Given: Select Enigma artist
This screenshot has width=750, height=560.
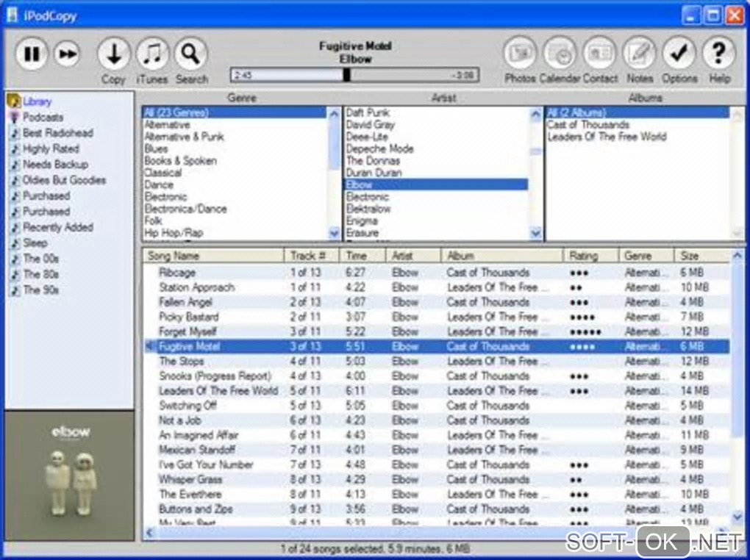Looking at the screenshot, I should (x=362, y=221).
